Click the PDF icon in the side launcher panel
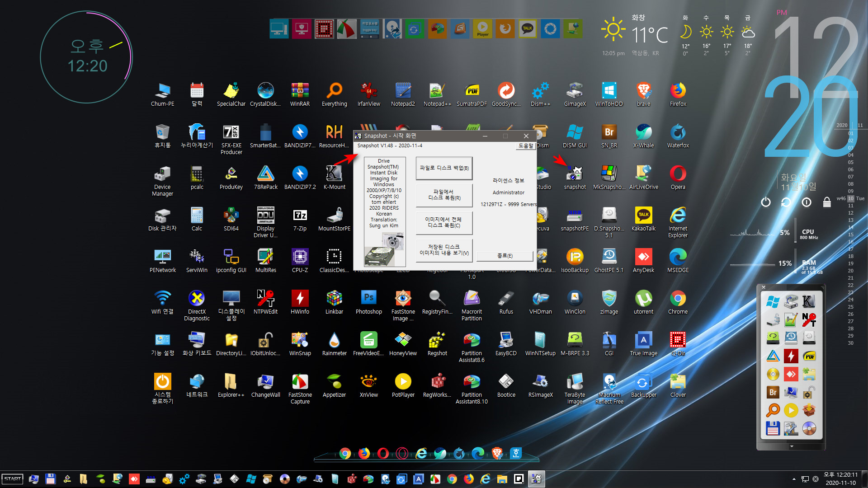 point(809,356)
